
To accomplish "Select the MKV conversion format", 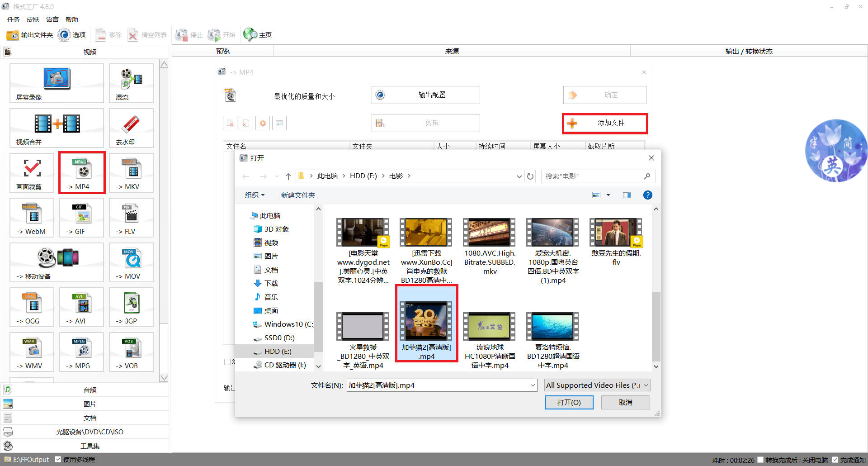I will tap(131, 173).
